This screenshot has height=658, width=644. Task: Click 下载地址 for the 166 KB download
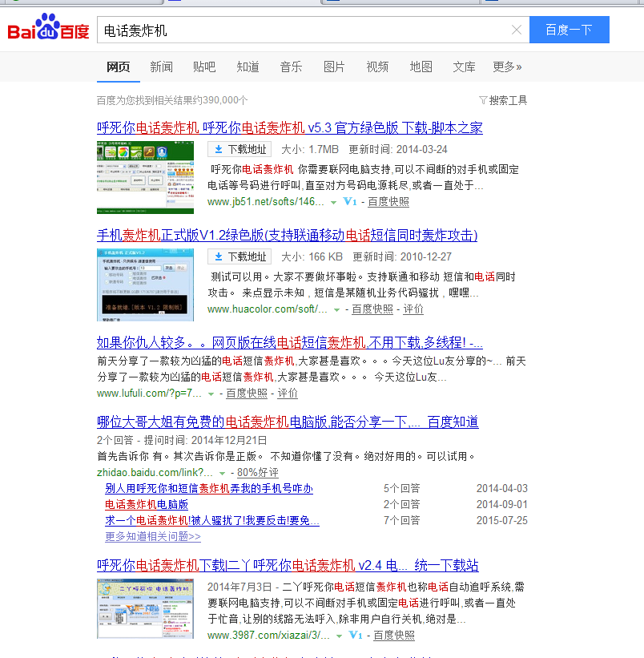tap(239, 256)
